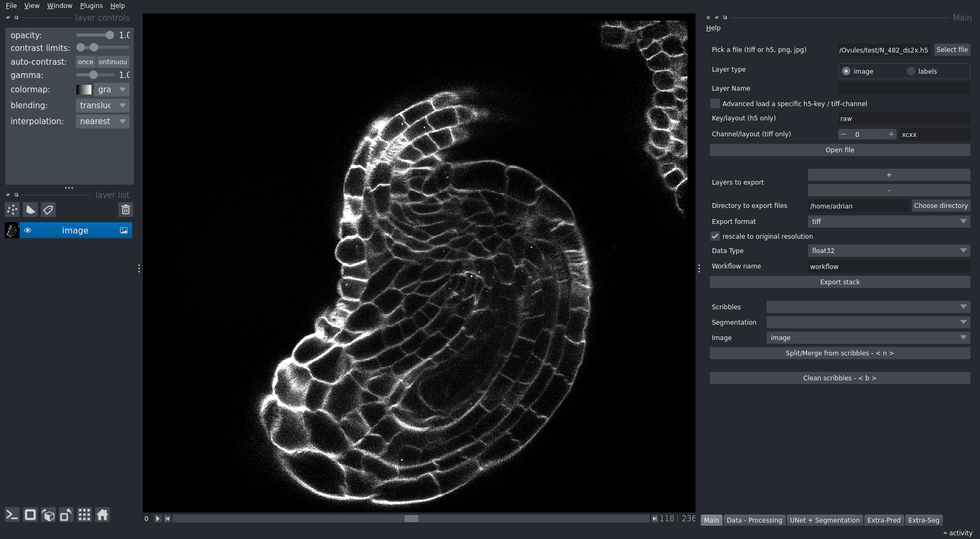Select the labels layer type radio button
This screenshot has width=980, height=539.
[x=911, y=71]
